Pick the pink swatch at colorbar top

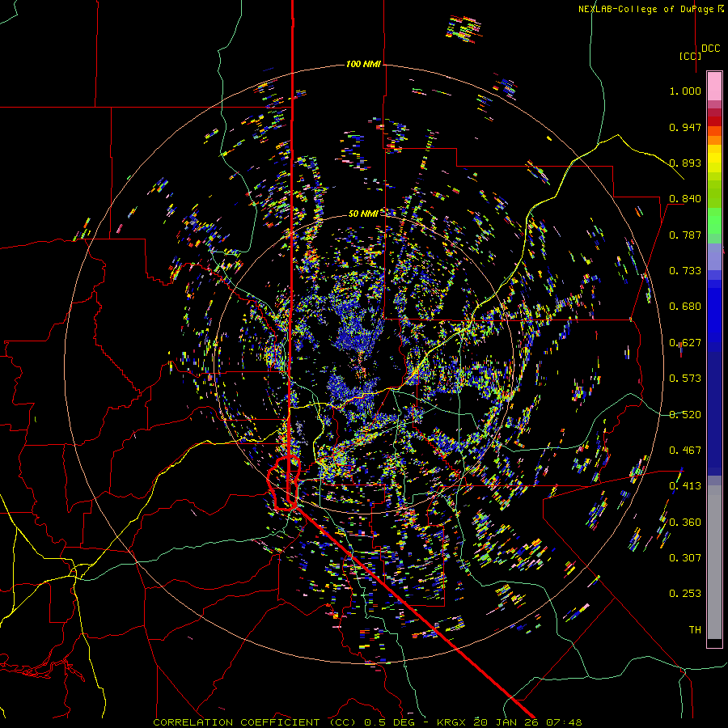pyautogui.click(x=714, y=86)
